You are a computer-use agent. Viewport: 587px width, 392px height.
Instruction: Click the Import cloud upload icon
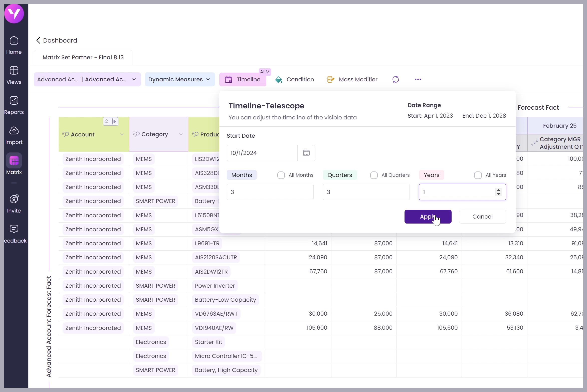[x=14, y=131]
